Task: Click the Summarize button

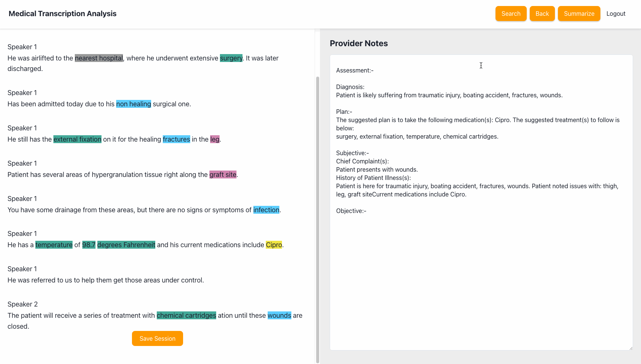Action: click(579, 14)
